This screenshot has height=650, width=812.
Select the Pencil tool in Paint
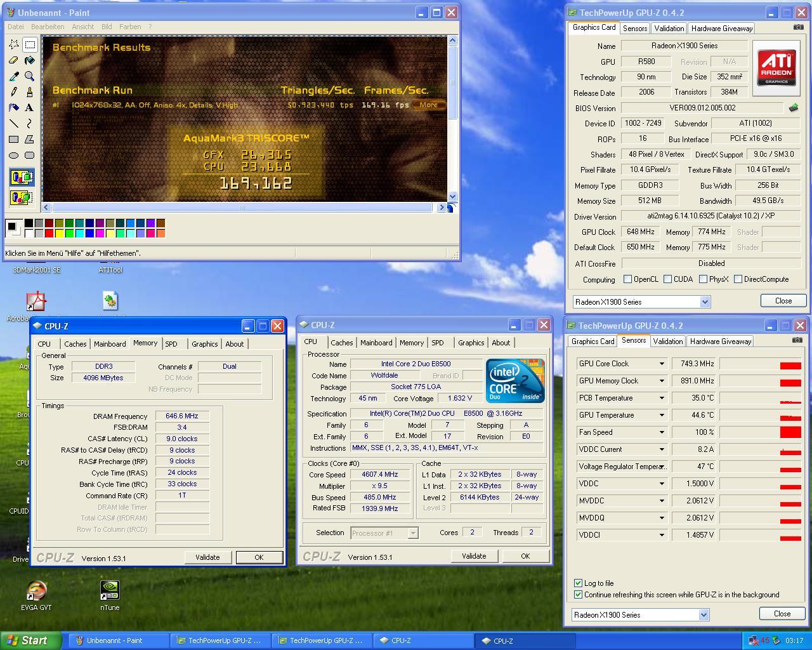[x=14, y=92]
